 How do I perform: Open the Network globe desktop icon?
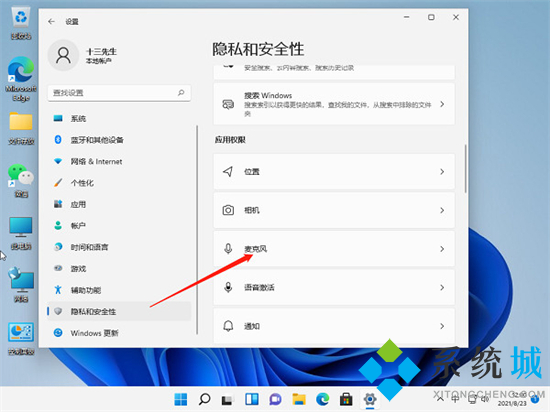(x=21, y=285)
